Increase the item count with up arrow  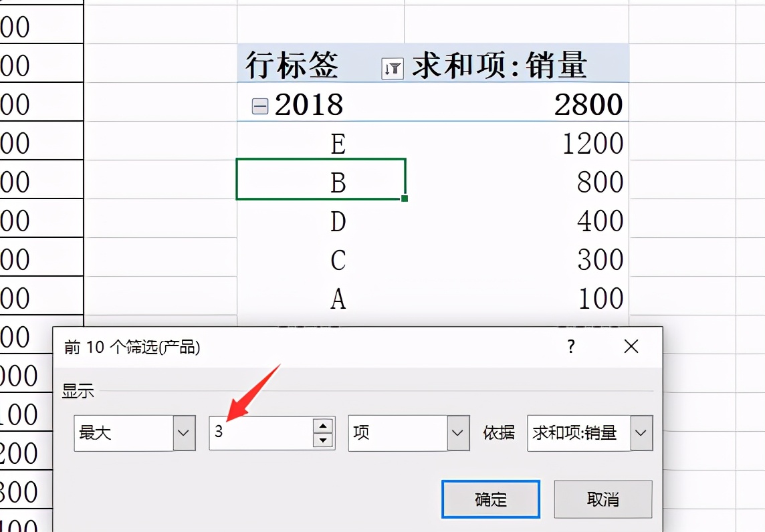[x=322, y=426]
